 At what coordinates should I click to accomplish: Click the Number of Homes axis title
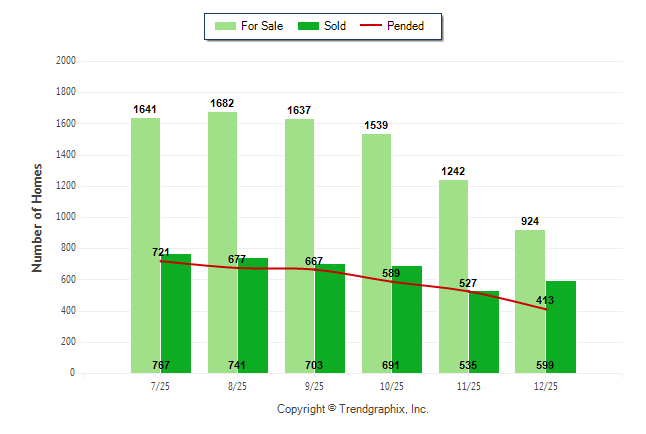pyautogui.click(x=38, y=217)
